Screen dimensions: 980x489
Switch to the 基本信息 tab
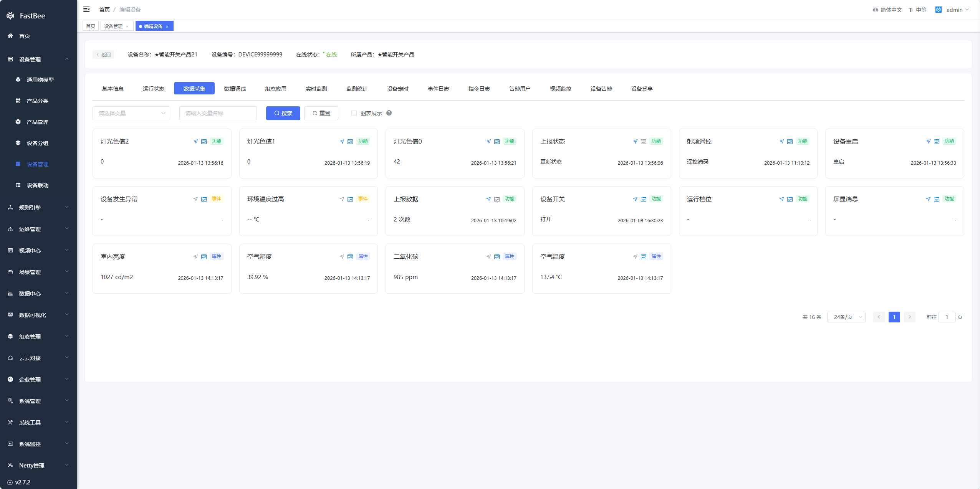pos(113,89)
